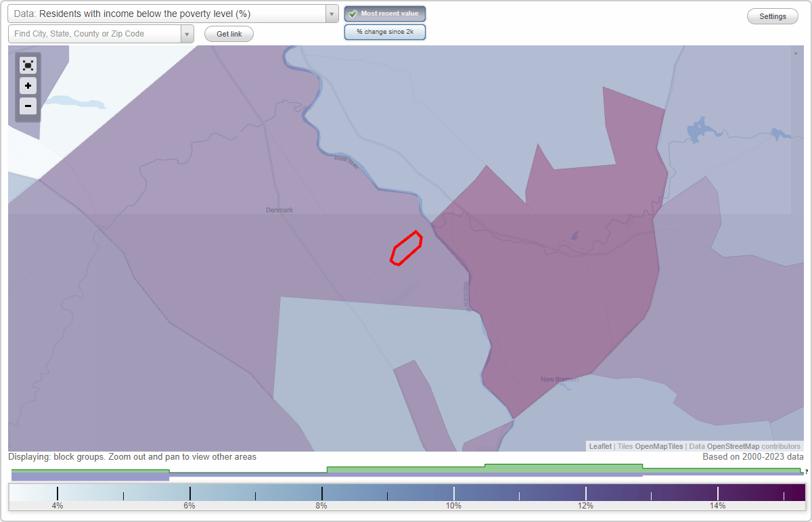Click the fullscreen map extent icon
The width and height of the screenshot is (812, 522).
(28, 65)
